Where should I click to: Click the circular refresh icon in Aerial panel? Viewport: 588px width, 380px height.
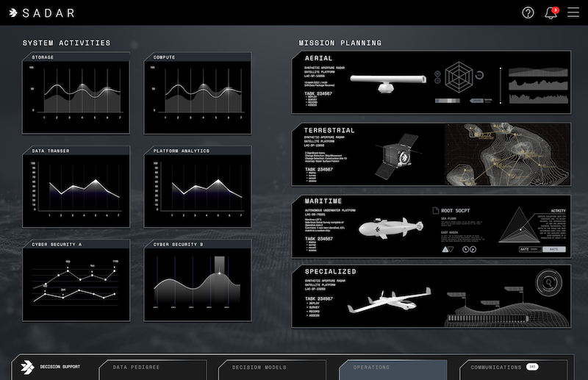478,74
